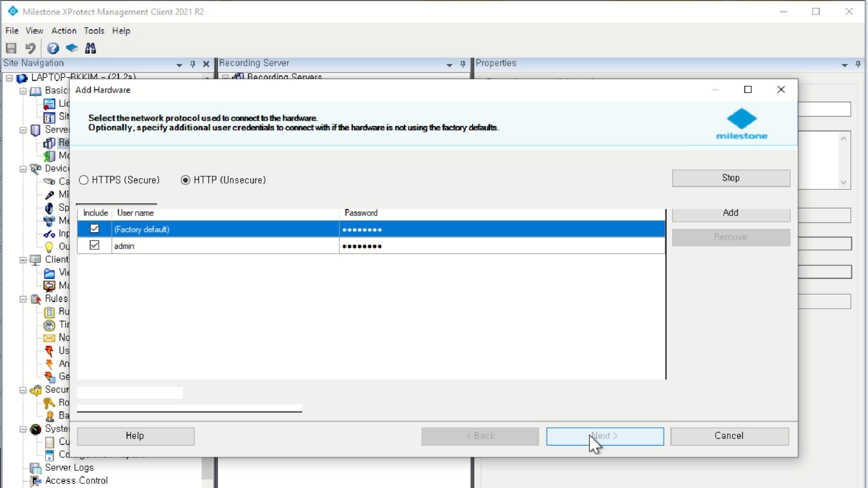
Task: Open the Properties panel dropdown arrow
Action: coord(844,65)
